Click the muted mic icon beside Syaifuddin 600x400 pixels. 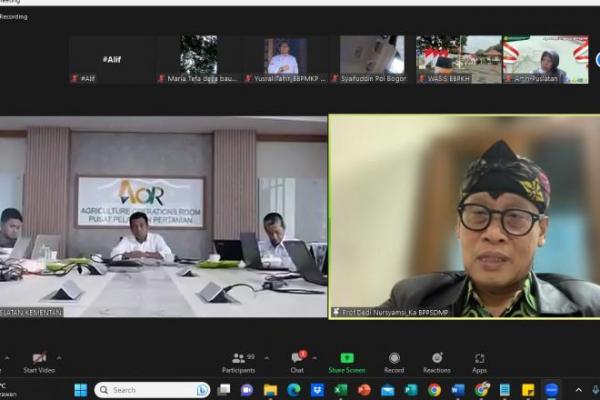pyautogui.click(x=334, y=78)
